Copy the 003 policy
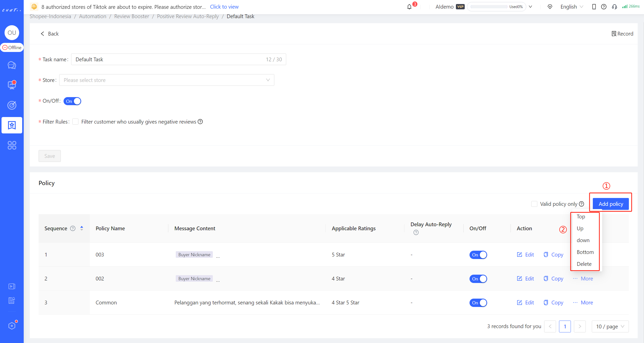This screenshot has height=343, width=644. [553, 254]
